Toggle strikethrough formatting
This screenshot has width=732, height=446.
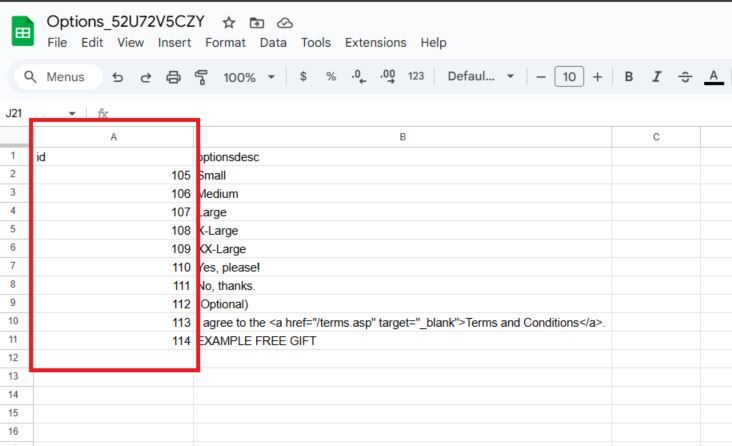coord(684,77)
